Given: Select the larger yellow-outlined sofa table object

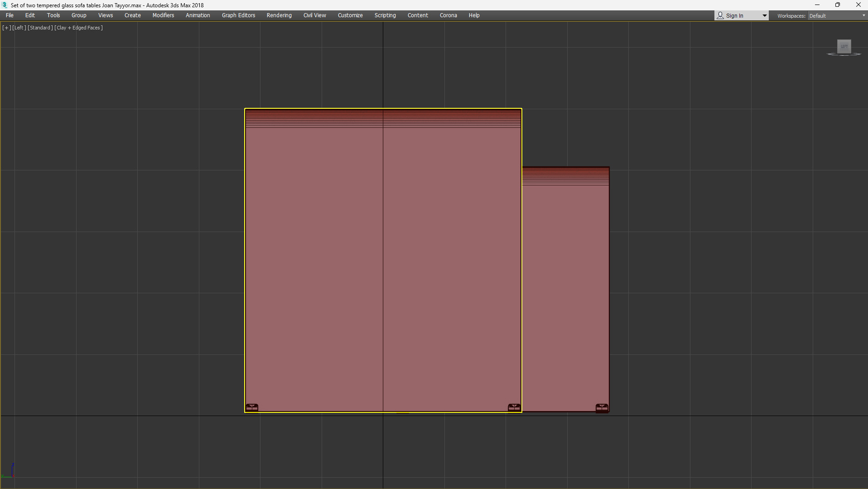Looking at the screenshot, I should tap(383, 261).
